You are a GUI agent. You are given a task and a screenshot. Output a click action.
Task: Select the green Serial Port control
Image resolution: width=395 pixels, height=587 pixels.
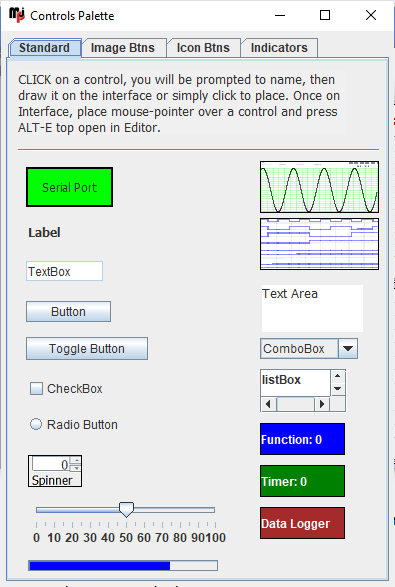tap(69, 187)
